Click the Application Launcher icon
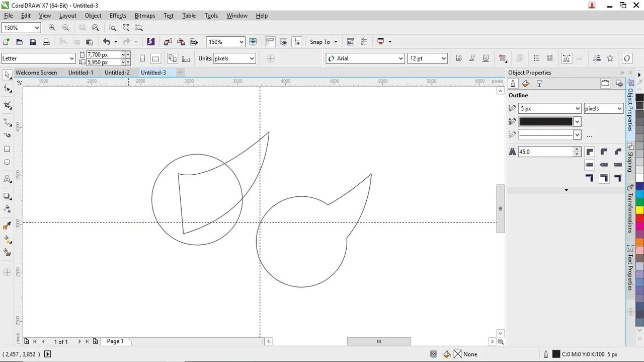Viewport: 644px width, 362px height. [x=381, y=42]
